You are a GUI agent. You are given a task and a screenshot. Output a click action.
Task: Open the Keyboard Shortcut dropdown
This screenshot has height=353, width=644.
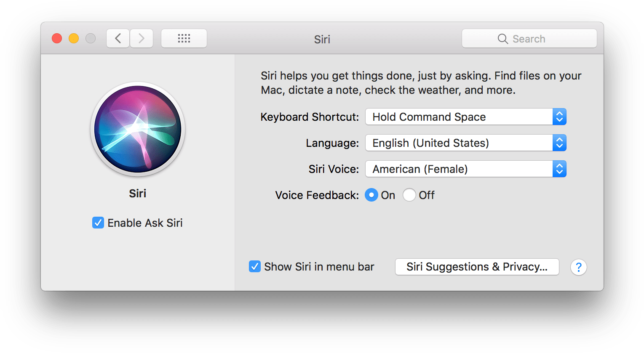tap(466, 117)
